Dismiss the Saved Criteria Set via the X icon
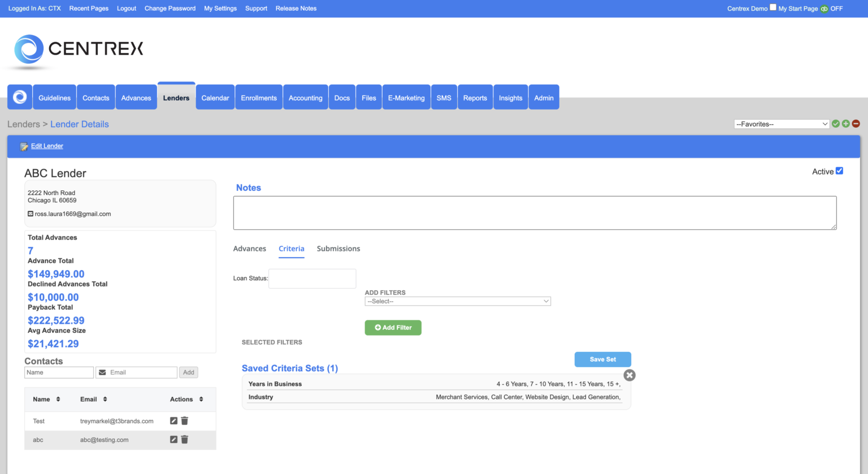 [629, 375]
